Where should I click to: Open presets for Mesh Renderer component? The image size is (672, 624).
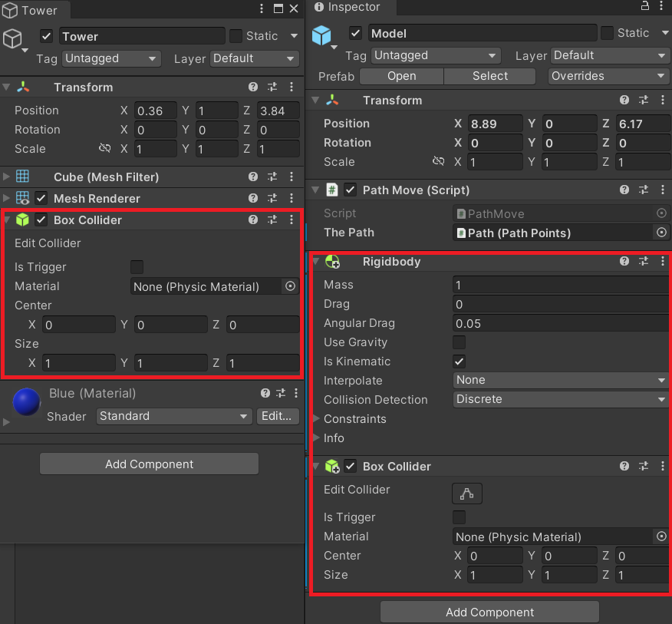272,198
